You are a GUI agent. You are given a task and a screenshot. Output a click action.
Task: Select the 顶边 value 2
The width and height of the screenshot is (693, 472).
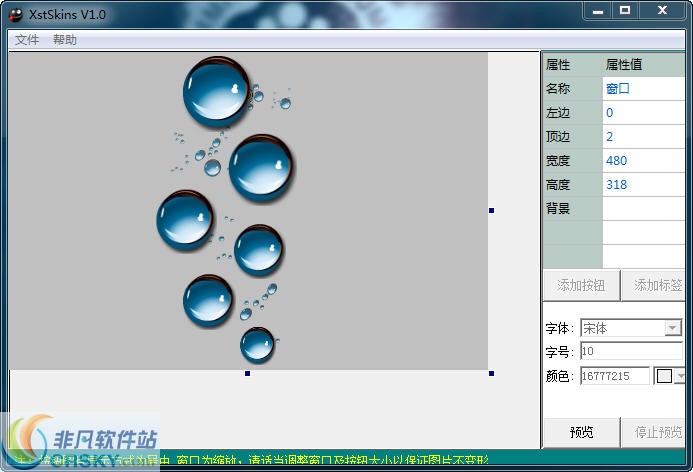pyautogui.click(x=644, y=137)
